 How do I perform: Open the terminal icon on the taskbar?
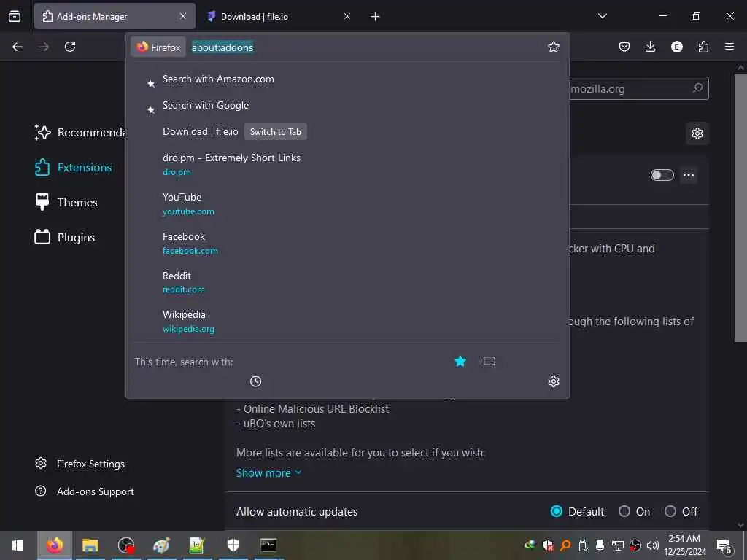[x=268, y=545]
